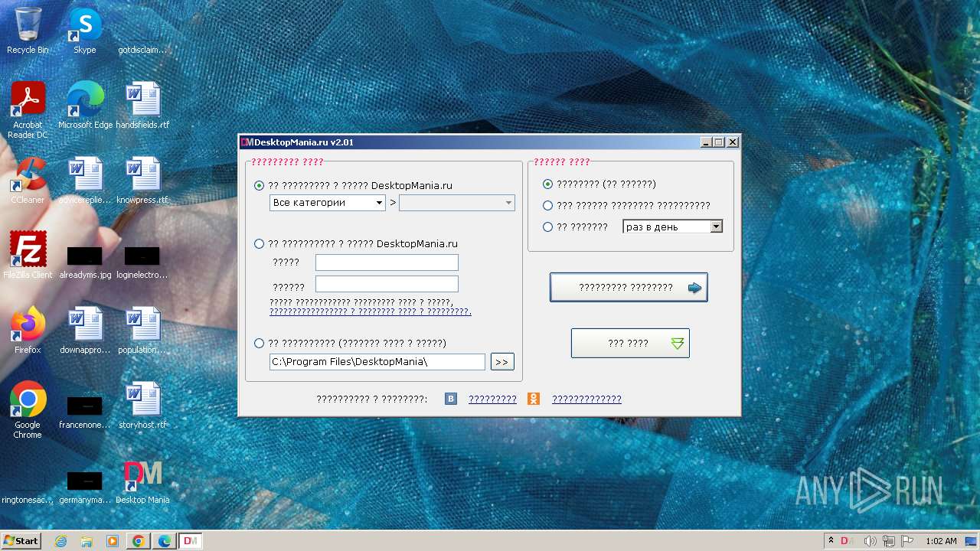Open Microsoft Edge from the taskbar
The width and height of the screenshot is (980, 551).
pos(165,541)
